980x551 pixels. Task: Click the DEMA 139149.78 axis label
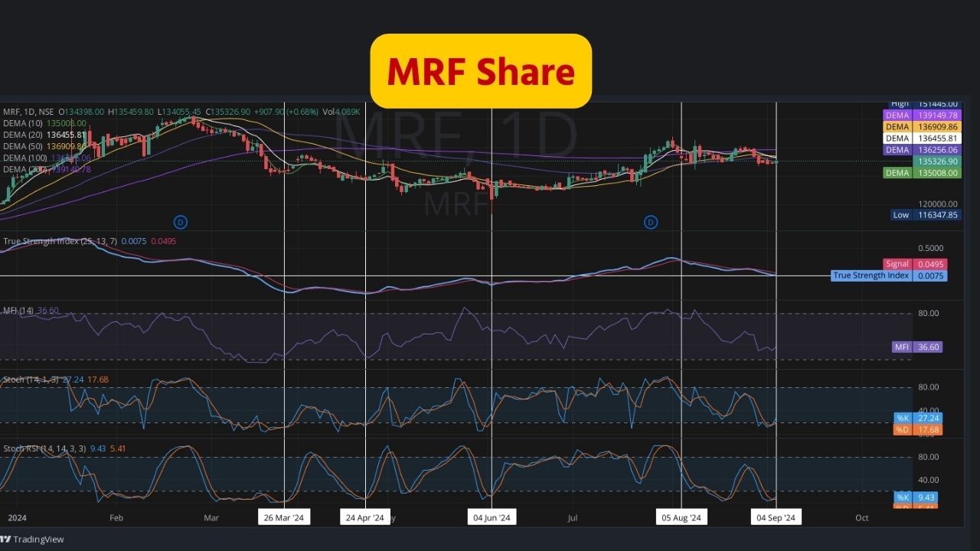pyautogui.click(x=923, y=115)
